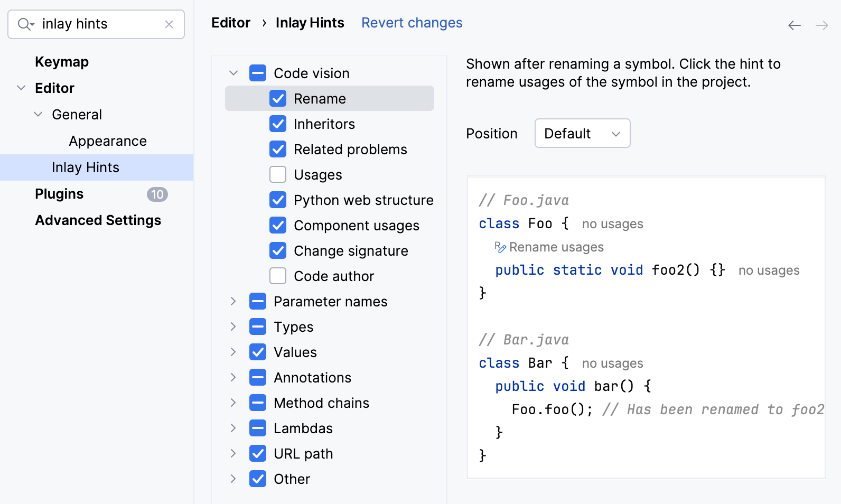The image size is (841, 504).
Task: Toggle the Code vision group checkbox
Action: pos(258,73)
